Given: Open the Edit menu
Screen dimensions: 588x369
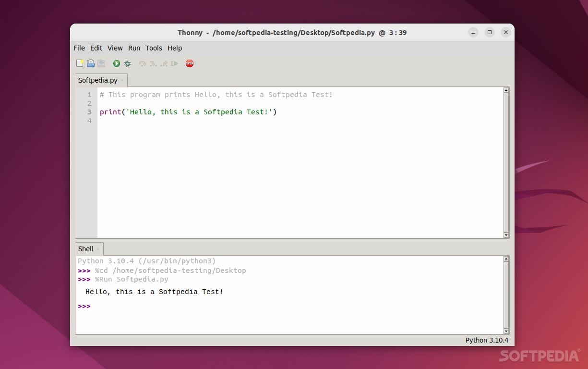Looking at the screenshot, I should point(96,48).
